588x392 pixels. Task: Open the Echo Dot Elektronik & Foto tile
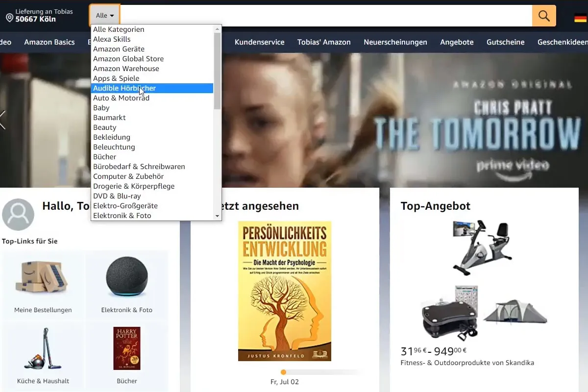tap(127, 277)
